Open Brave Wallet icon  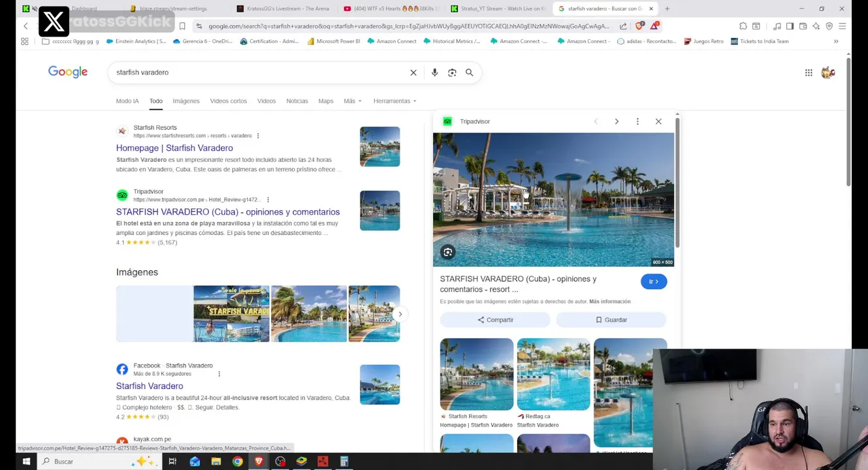click(803, 26)
